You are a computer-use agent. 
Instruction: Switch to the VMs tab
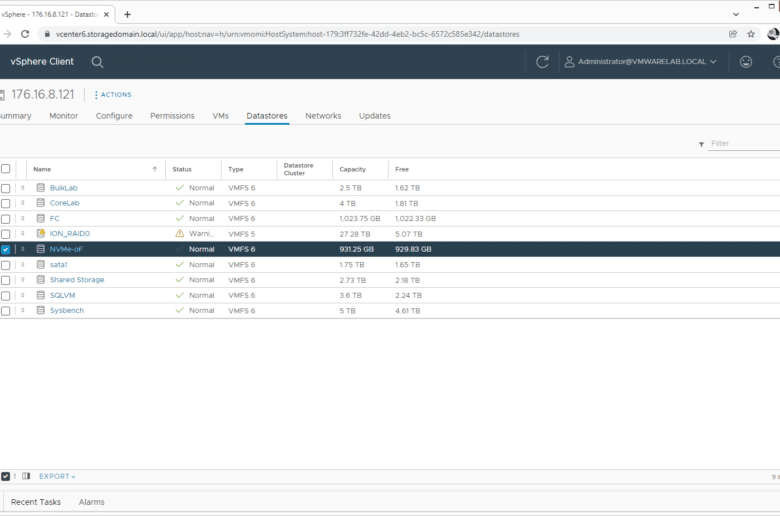pos(220,115)
